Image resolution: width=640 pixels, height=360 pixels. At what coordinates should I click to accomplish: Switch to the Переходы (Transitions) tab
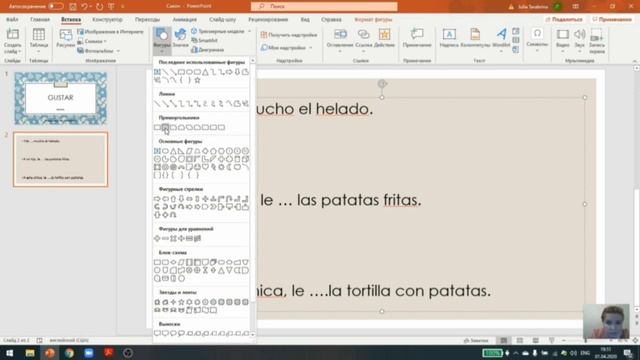[147, 20]
